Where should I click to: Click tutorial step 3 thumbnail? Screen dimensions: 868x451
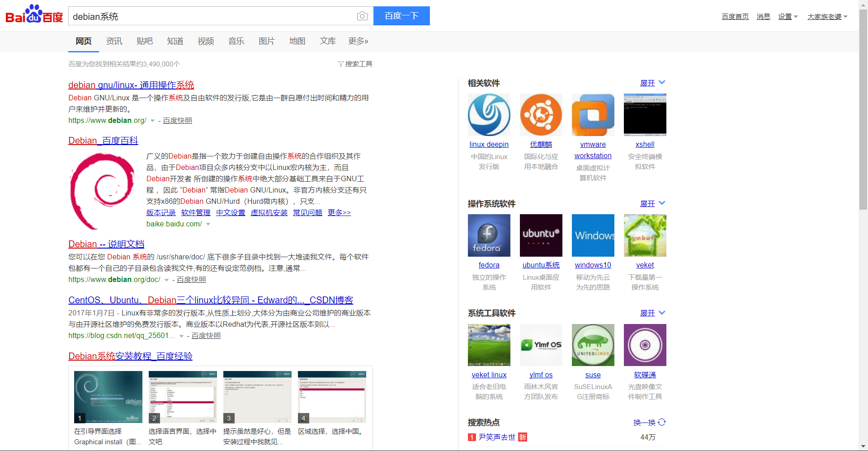[257, 397]
